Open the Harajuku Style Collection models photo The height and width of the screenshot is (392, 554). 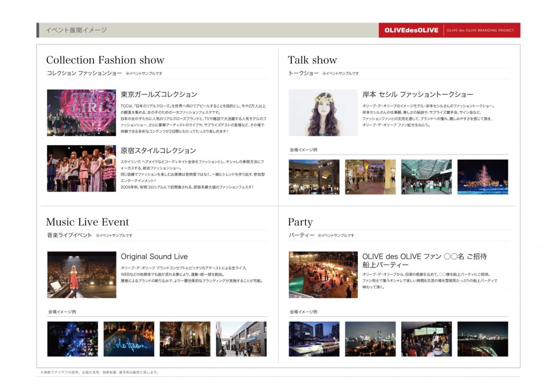81,169
